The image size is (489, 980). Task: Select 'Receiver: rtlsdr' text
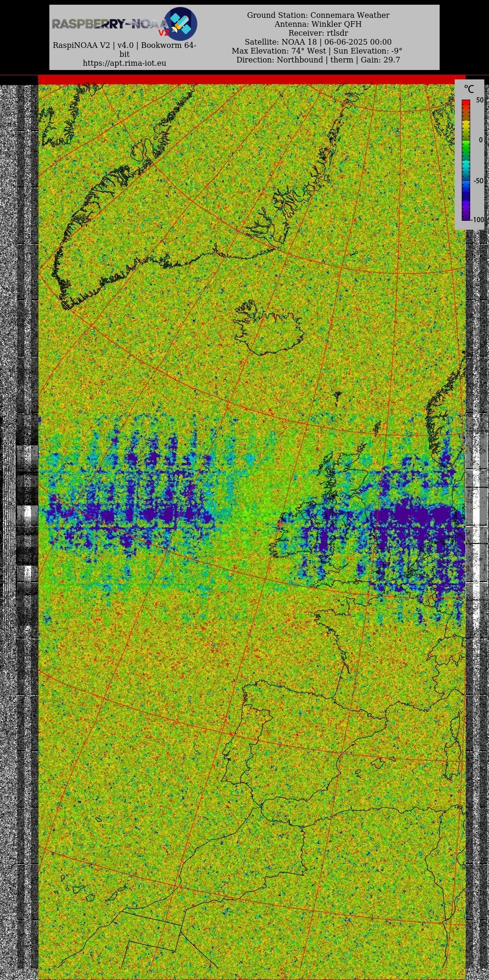[318, 33]
